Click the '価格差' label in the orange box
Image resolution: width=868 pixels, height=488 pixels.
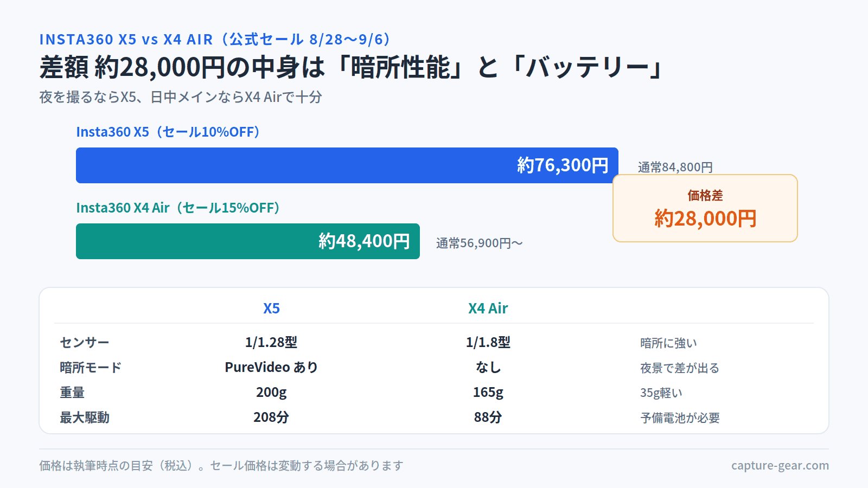tap(705, 195)
